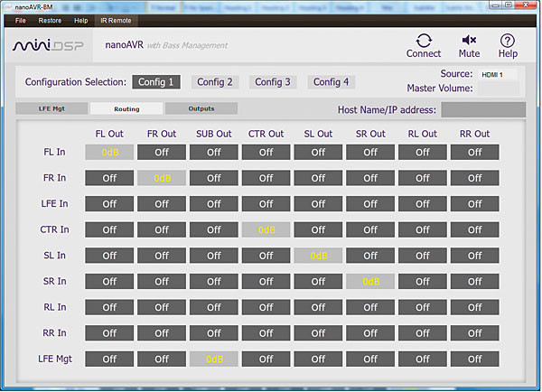Enable SL In to RL Out routing
The height and width of the screenshot is (392, 542).
pos(423,256)
